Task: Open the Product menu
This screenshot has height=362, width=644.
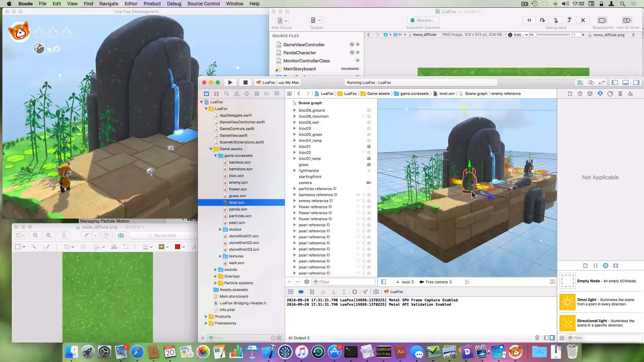Action: [x=152, y=4]
